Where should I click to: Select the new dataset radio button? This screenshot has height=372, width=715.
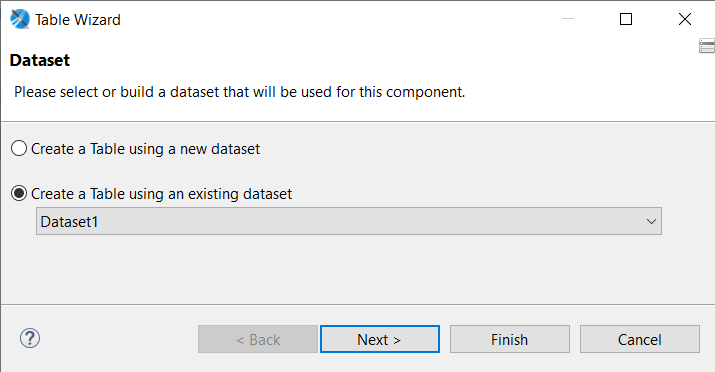click(x=19, y=149)
